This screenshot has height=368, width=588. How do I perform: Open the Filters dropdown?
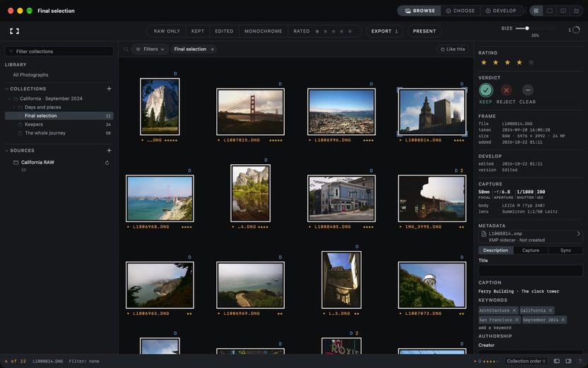coord(150,50)
